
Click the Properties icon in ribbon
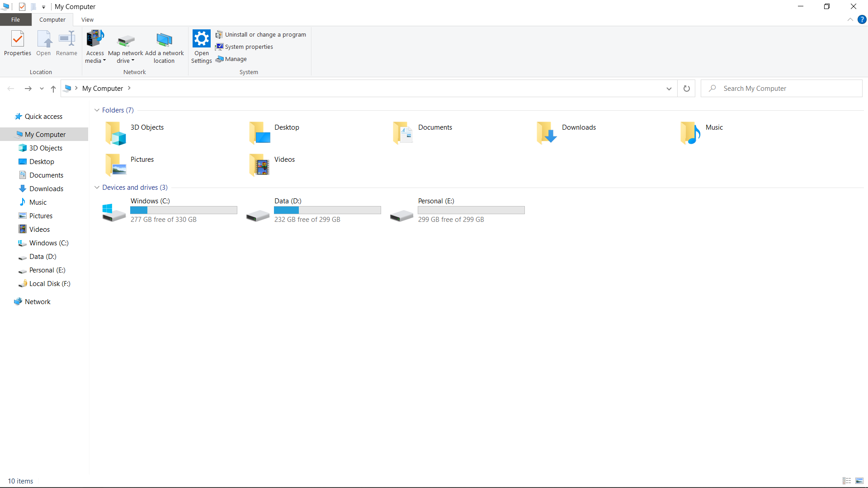coord(18,43)
